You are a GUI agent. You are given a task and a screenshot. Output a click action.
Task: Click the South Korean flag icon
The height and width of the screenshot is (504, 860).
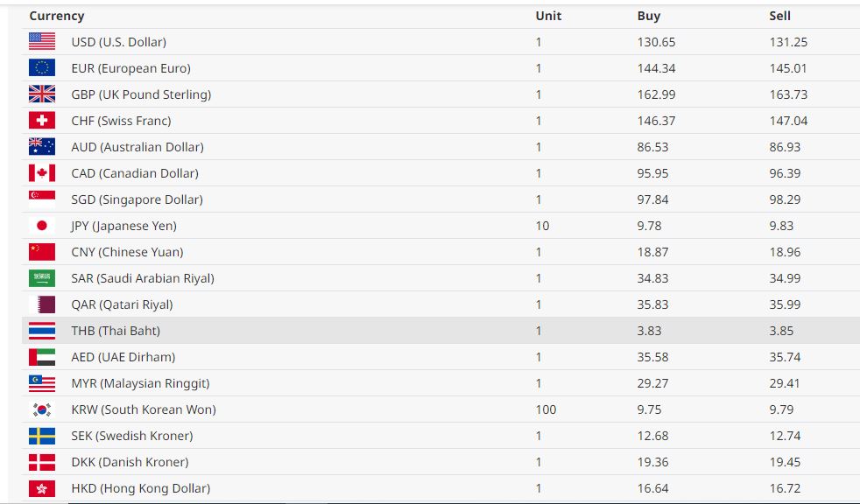pos(41,409)
